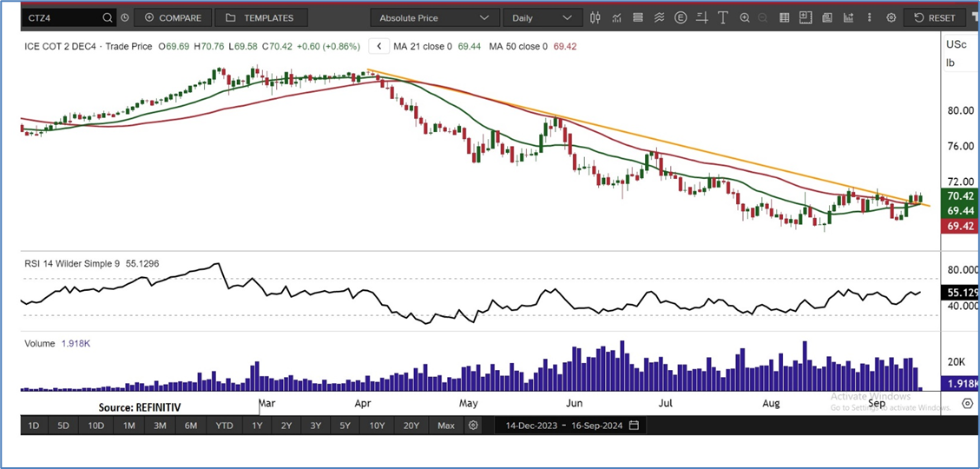Select the candlestick chart type icon

click(595, 18)
